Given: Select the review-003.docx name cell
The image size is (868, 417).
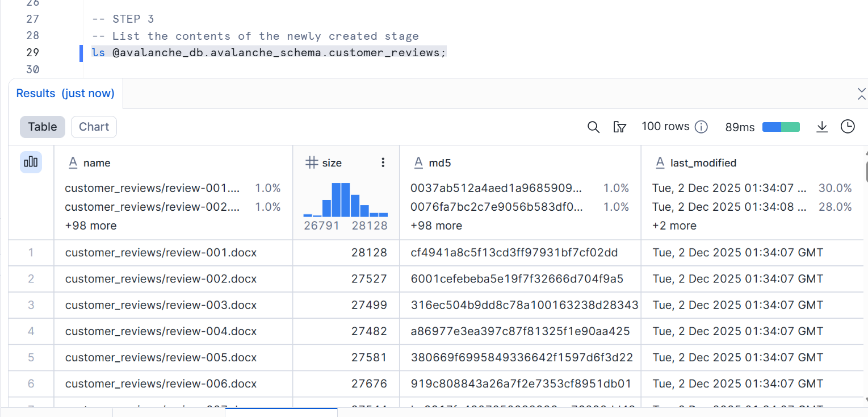Looking at the screenshot, I should click(x=161, y=305).
